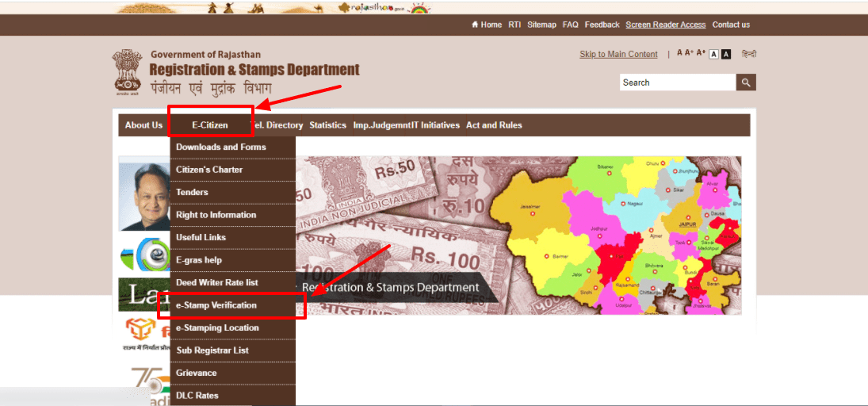The image size is (868, 406).
Task: Open the Act and Rules menu
Action: 494,125
